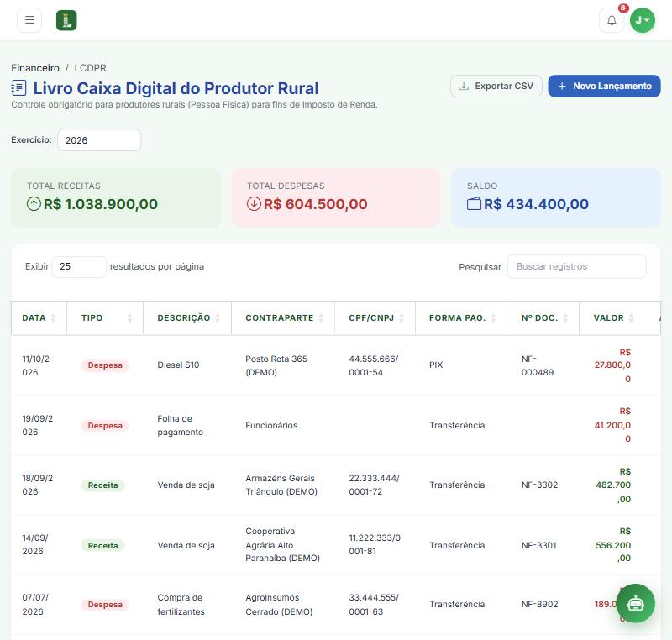The width and height of the screenshot is (672, 640).
Task: Click the Funcionários contraparte cell
Action: 271,425
